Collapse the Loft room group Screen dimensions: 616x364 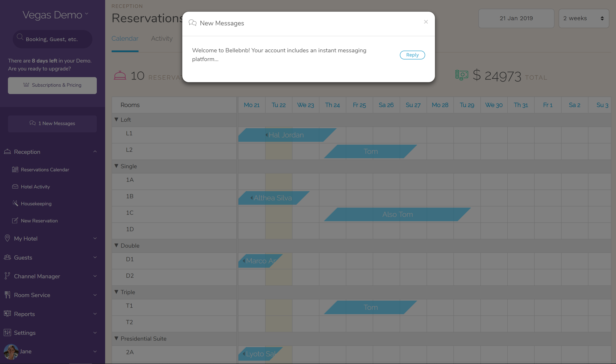(116, 119)
